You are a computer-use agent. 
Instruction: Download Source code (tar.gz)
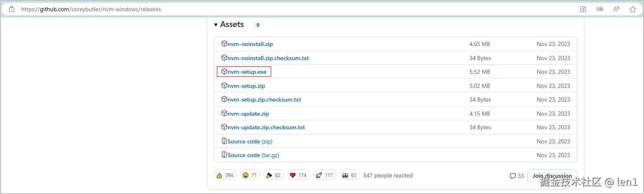254,155
